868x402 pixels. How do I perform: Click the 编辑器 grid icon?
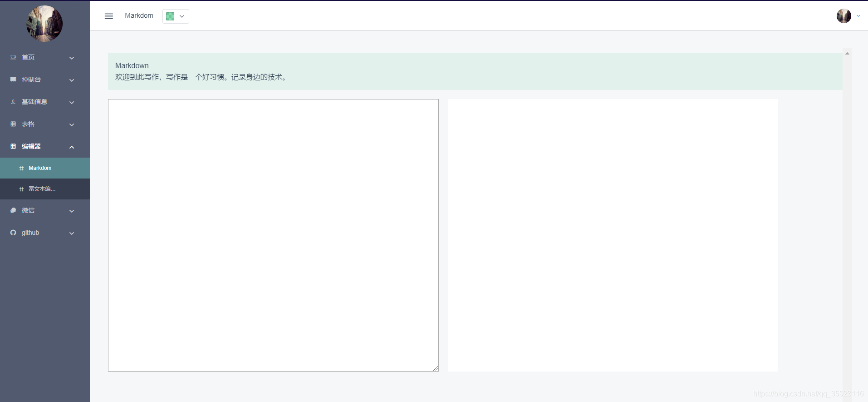(x=13, y=146)
